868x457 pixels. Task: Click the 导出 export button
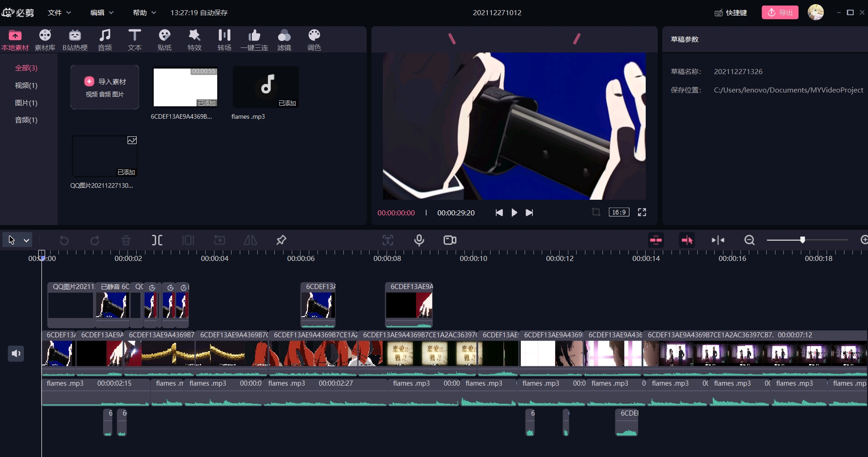click(x=780, y=12)
